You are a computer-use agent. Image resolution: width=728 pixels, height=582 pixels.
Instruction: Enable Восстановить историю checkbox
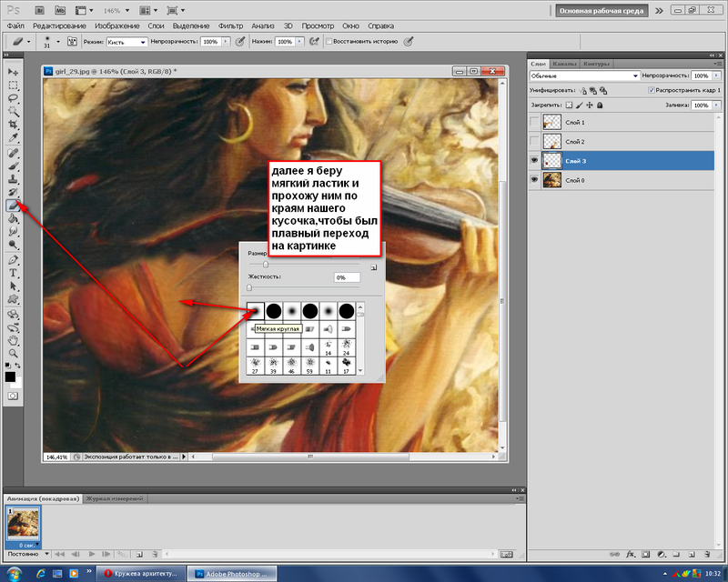tap(330, 42)
